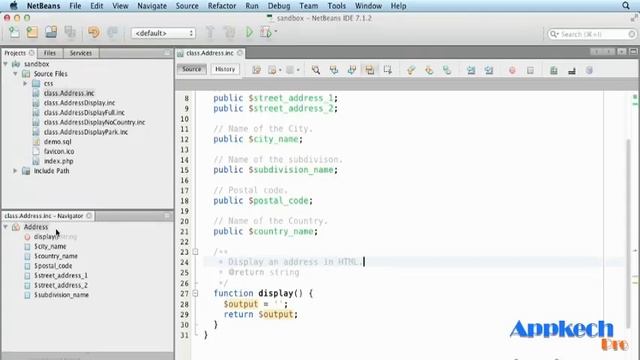
Task: Click Stop Macro Recording icon
Action: click(x=530, y=70)
